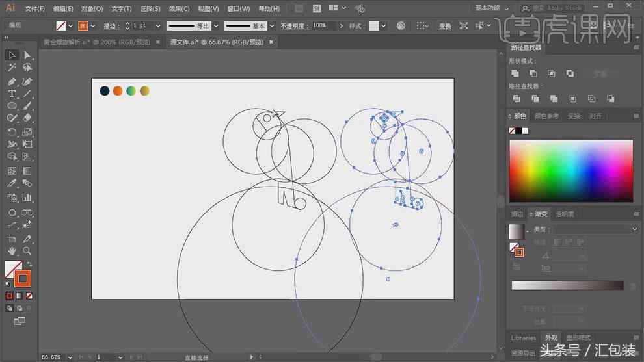Image resolution: width=644 pixels, height=362 pixels.
Task: Select the Curvature tool
Action: 27,82
